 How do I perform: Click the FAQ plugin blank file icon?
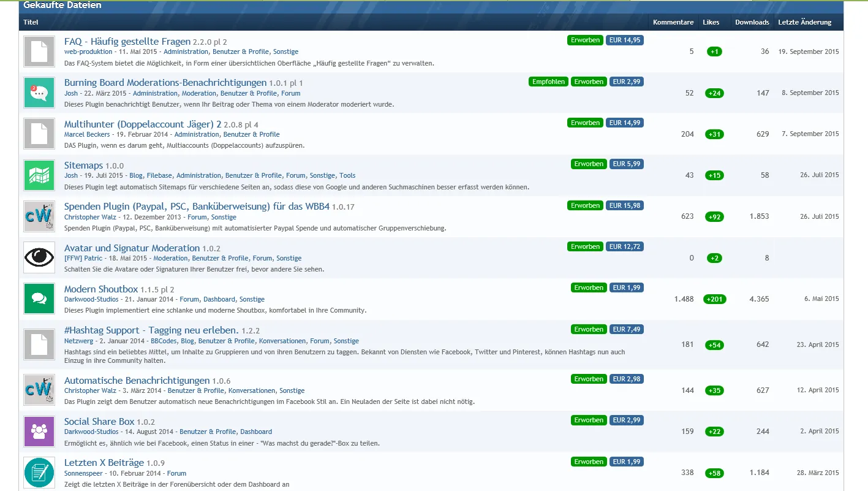tap(39, 51)
